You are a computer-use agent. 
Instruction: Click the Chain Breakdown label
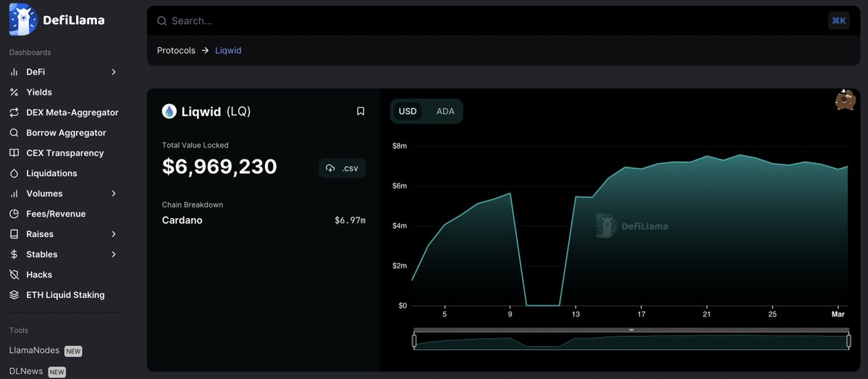coord(192,204)
